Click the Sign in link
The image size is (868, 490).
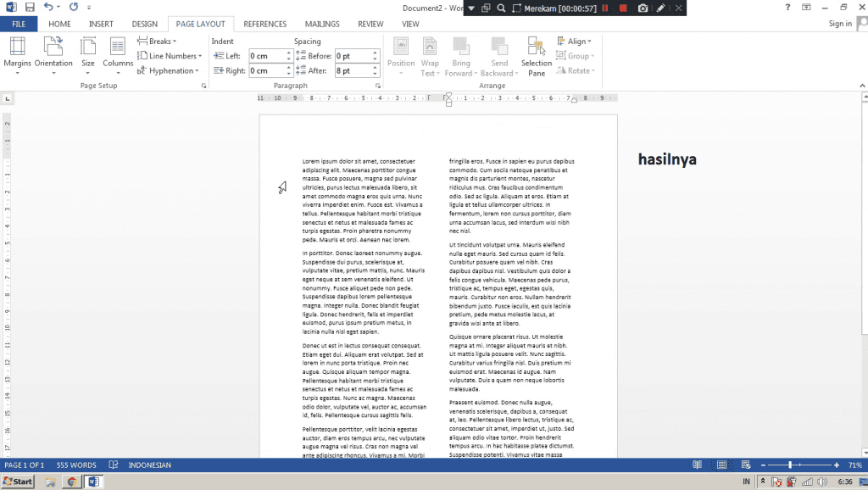point(840,24)
